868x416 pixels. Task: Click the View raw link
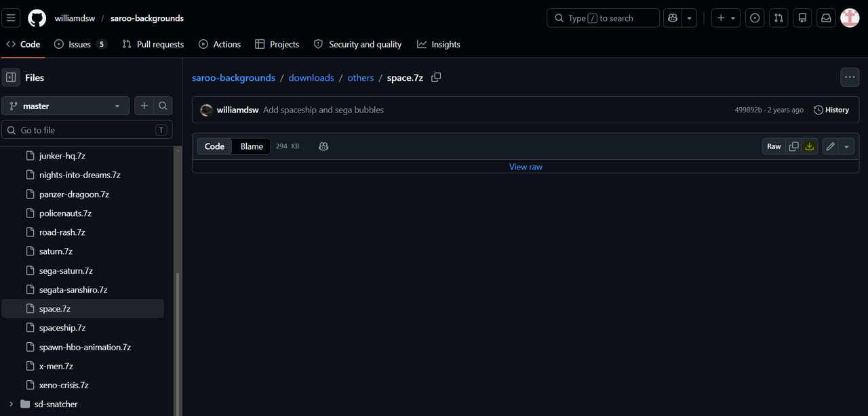[526, 167]
